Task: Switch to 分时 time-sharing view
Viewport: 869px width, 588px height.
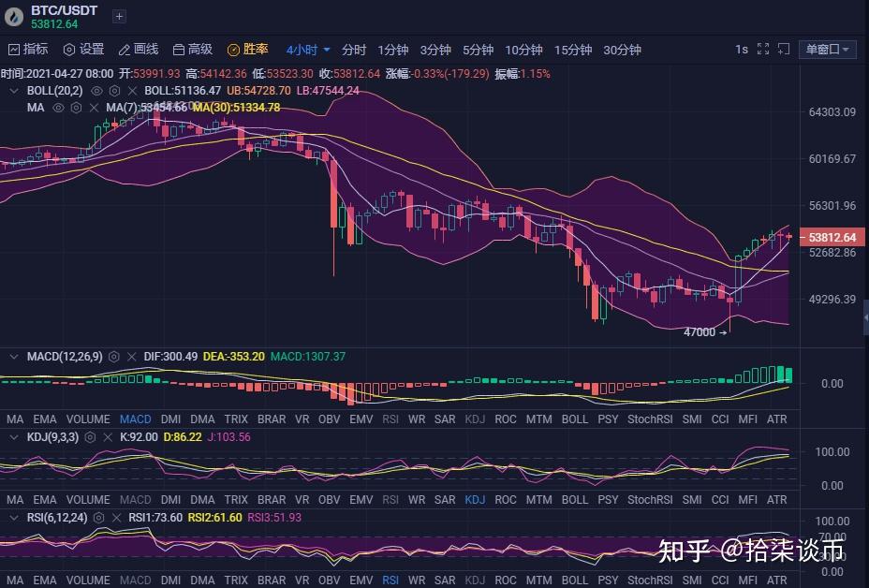Action: click(x=354, y=50)
